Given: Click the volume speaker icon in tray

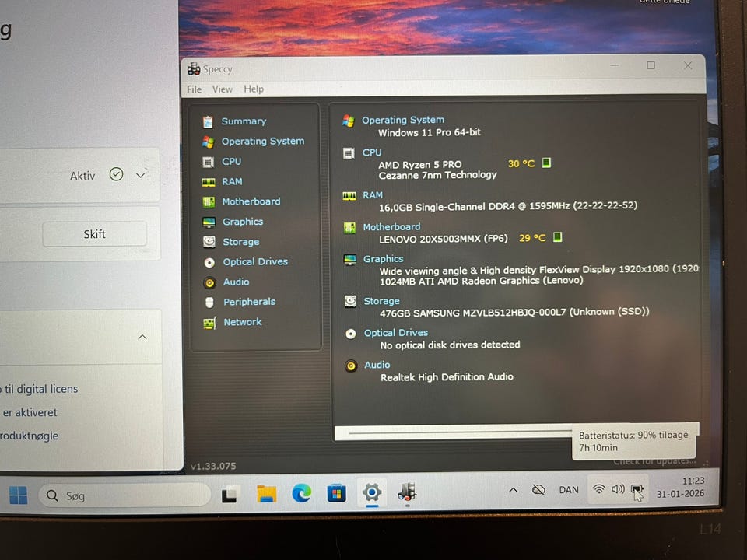Looking at the screenshot, I should pos(617,488).
